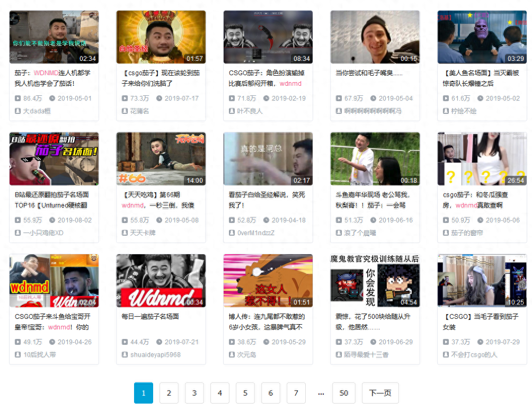Click uploader icon beside shuaideyapi5968
Screen dimensions: 532x411
(125, 355)
